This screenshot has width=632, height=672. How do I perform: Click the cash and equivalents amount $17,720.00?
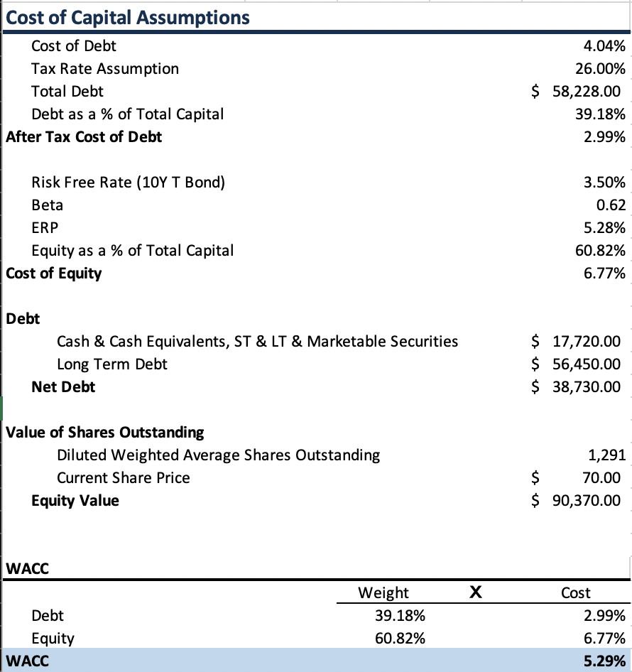tap(577, 342)
